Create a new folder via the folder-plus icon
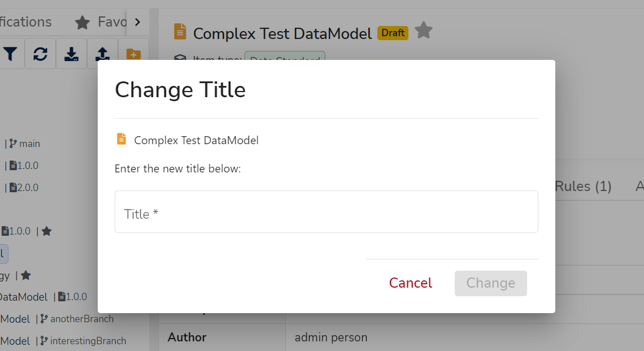 [133, 54]
